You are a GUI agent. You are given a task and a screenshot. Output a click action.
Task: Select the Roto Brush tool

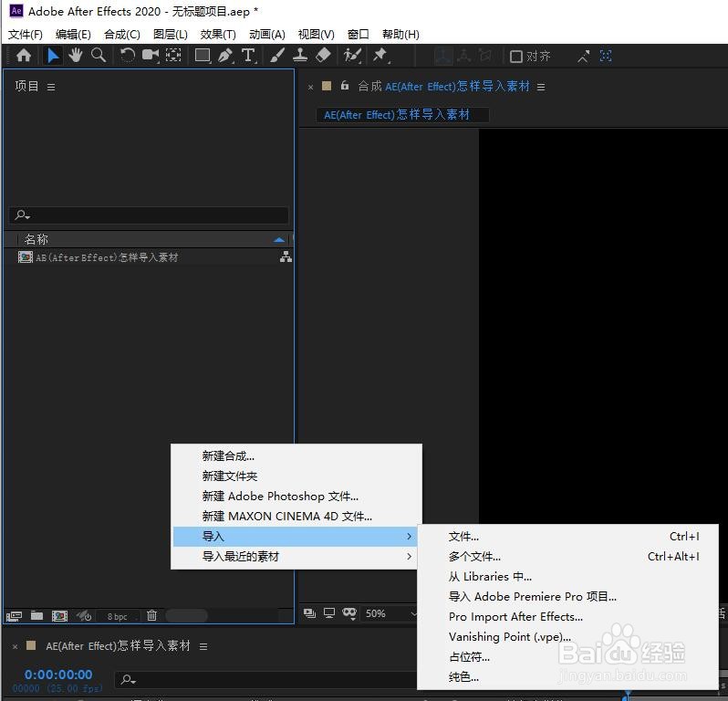[x=352, y=56]
